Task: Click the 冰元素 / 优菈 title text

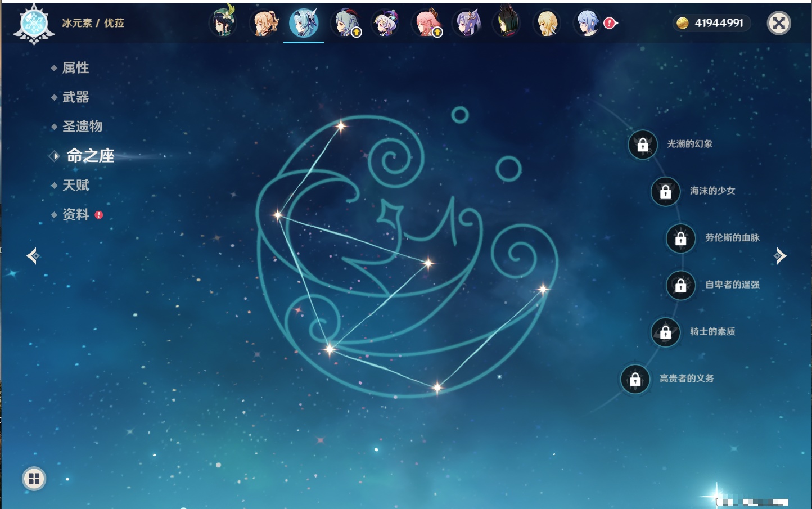Action: (93, 23)
